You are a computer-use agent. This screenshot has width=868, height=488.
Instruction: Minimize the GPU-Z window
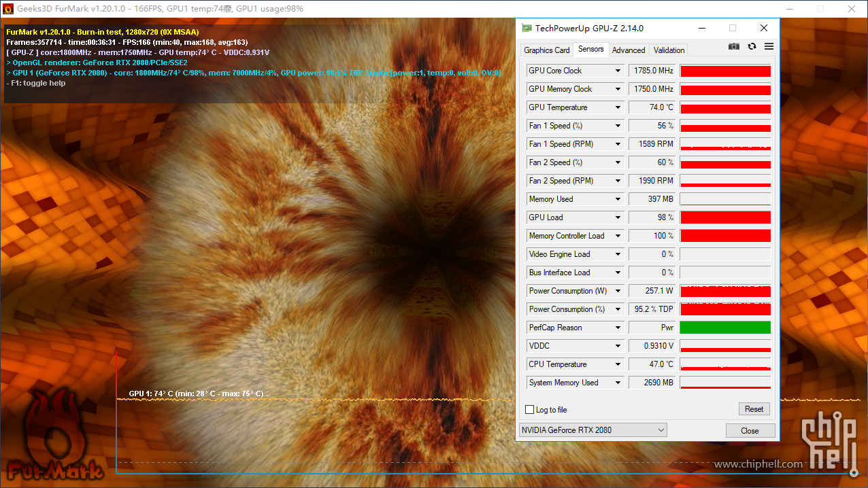(702, 28)
